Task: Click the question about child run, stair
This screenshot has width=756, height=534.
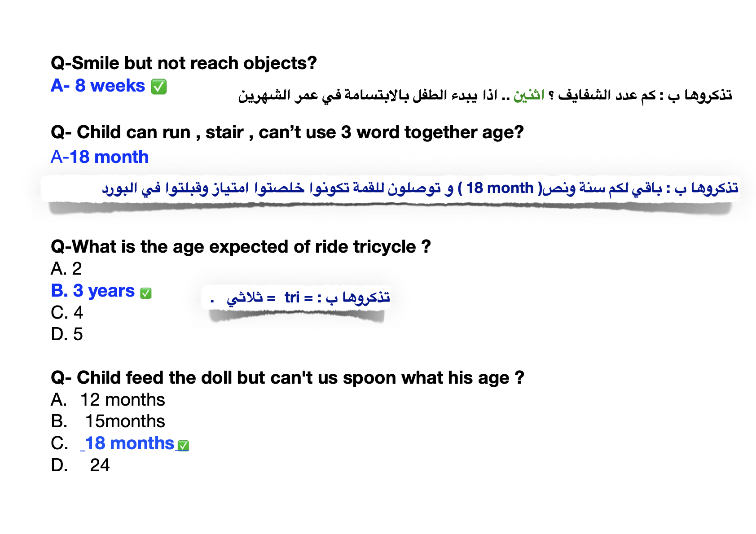Action: point(287,132)
